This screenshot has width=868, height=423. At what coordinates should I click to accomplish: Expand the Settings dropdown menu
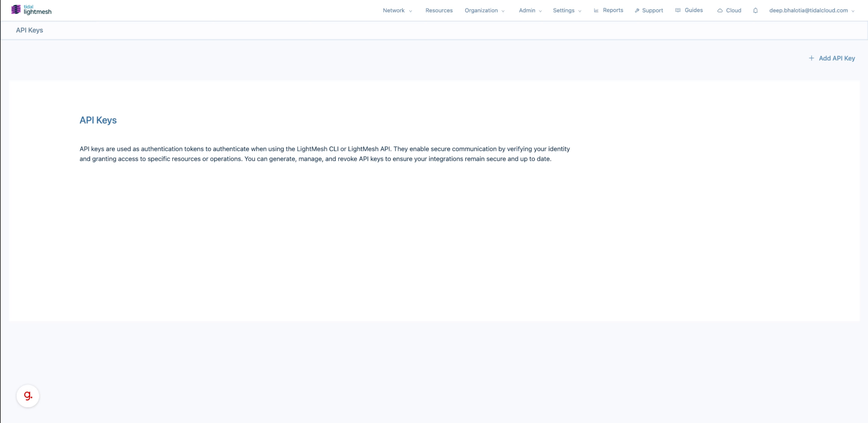coord(566,10)
